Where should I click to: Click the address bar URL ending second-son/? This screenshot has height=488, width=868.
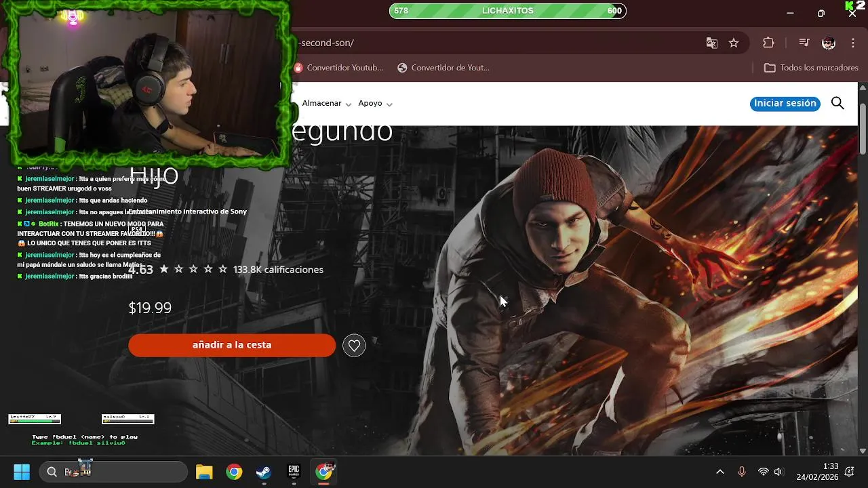(x=326, y=43)
